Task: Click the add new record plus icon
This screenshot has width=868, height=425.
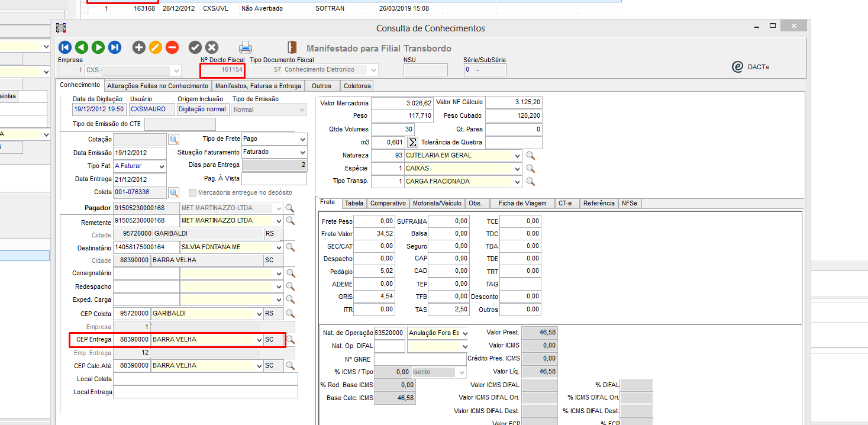Action: pos(139,47)
